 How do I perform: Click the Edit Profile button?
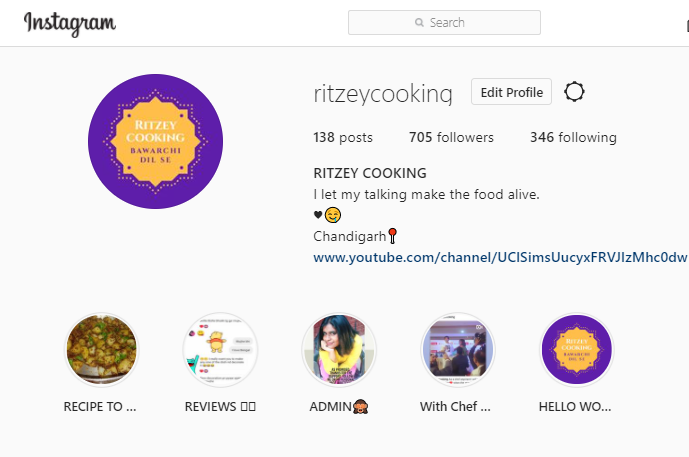(511, 92)
